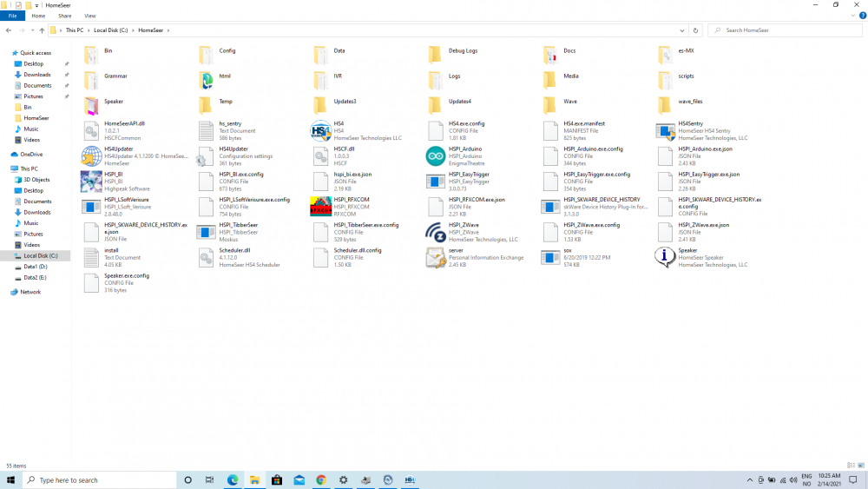Open the File ribbon tab

pyautogui.click(x=13, y=16)
